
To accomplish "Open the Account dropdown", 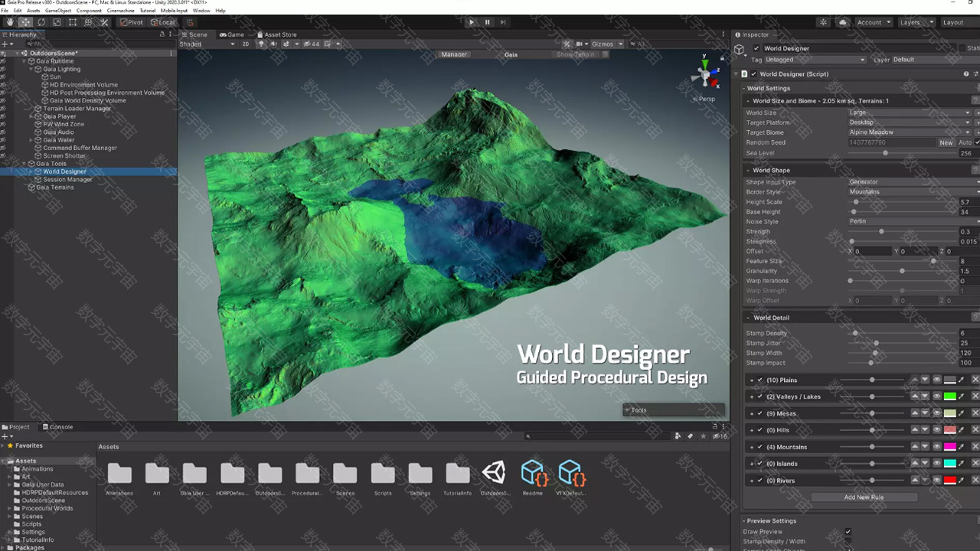I will pyautogui.click(x=873, y=22).
